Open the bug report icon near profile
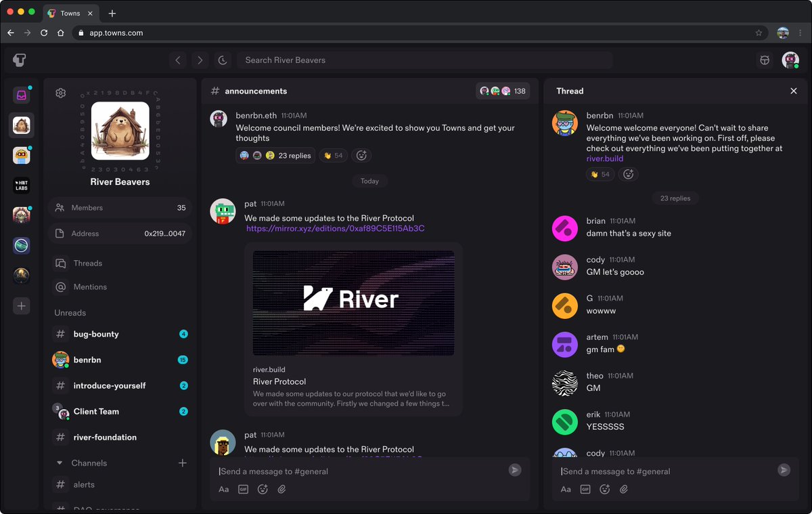 [x=765, y=60]
